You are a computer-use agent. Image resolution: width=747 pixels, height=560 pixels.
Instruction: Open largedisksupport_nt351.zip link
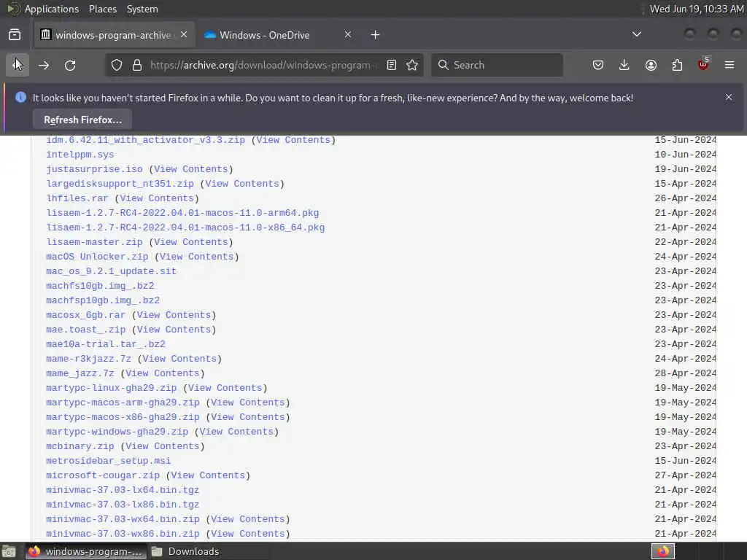coord(120,184)
